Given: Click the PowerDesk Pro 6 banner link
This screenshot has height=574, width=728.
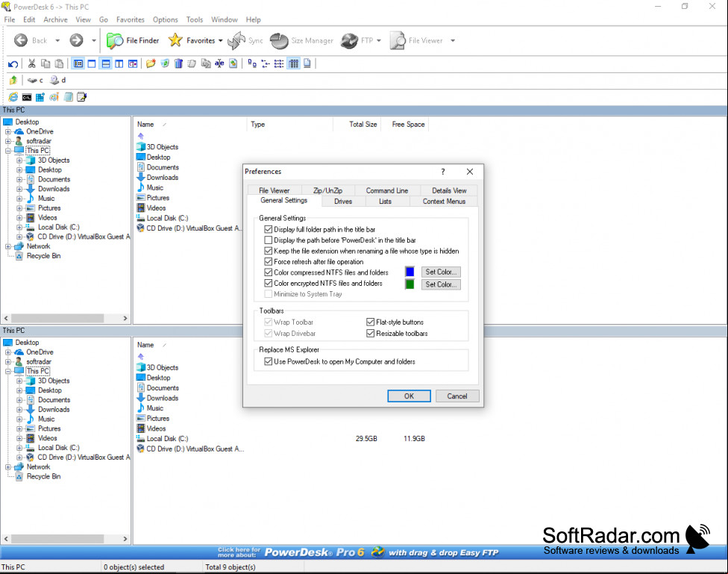Looking at the screenshot, I should coord(357,552).
